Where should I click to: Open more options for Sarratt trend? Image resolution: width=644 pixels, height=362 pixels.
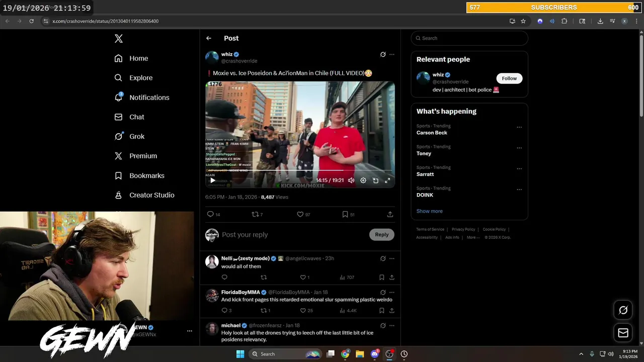click(519, 168)
